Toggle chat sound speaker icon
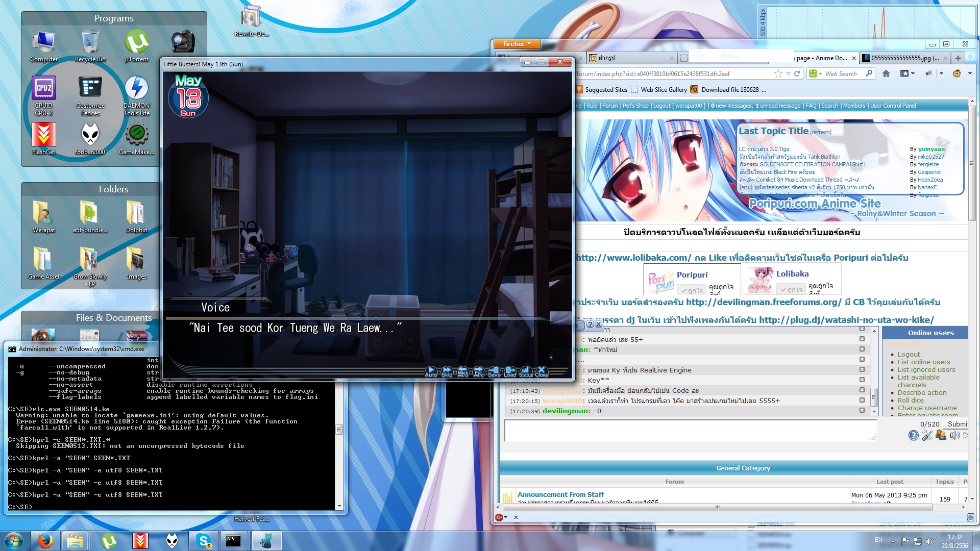This screenshot has width=980, height=551. (954, 435)
